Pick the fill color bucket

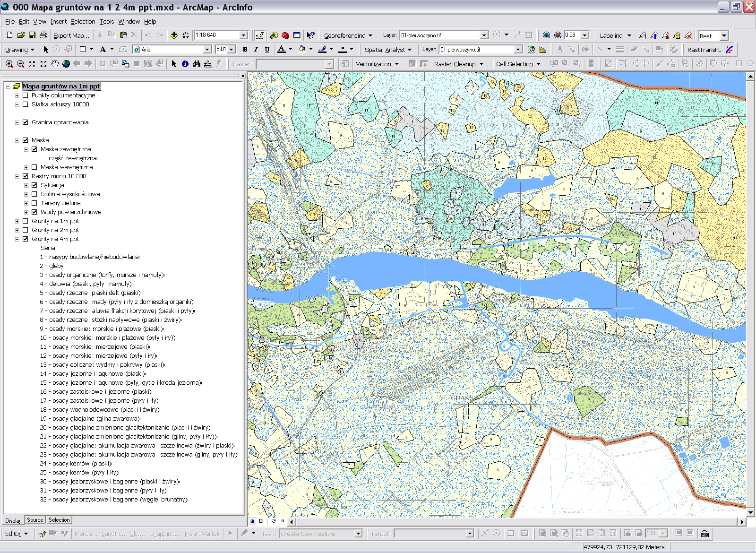coord(302,50)
